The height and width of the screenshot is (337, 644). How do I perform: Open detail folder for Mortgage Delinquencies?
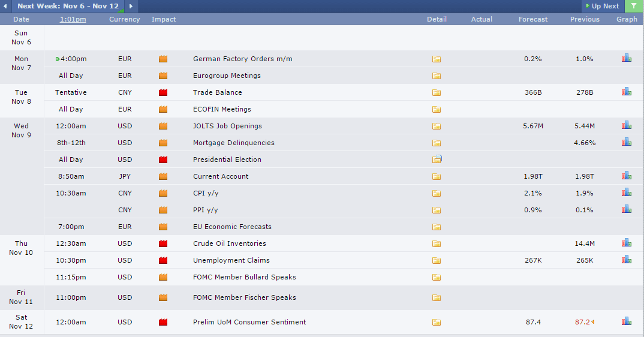tap(437, 143)
